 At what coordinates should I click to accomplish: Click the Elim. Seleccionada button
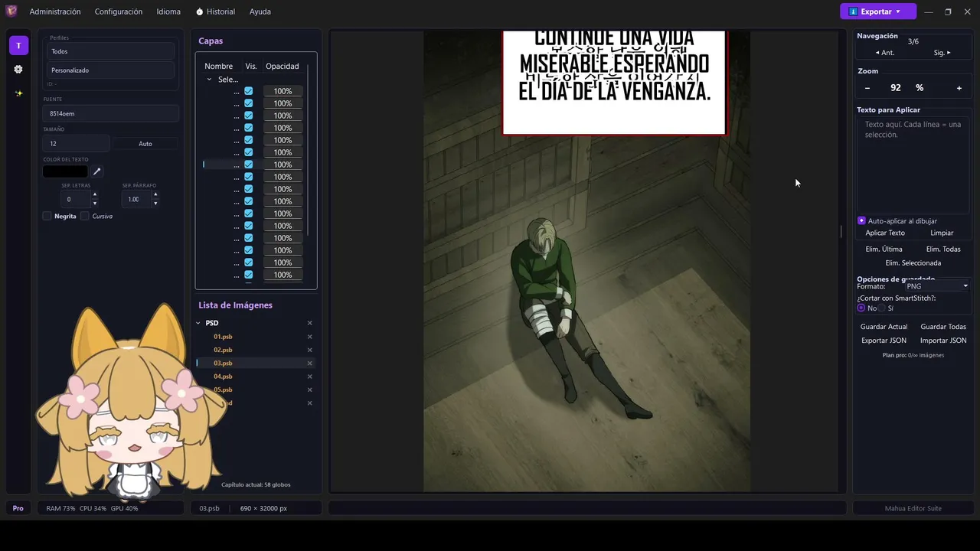(913, 262)
